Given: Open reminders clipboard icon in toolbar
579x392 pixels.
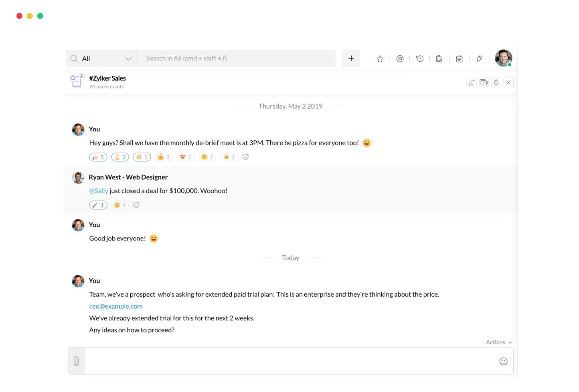Looking at the screenshot, I should tap(439, 59).
